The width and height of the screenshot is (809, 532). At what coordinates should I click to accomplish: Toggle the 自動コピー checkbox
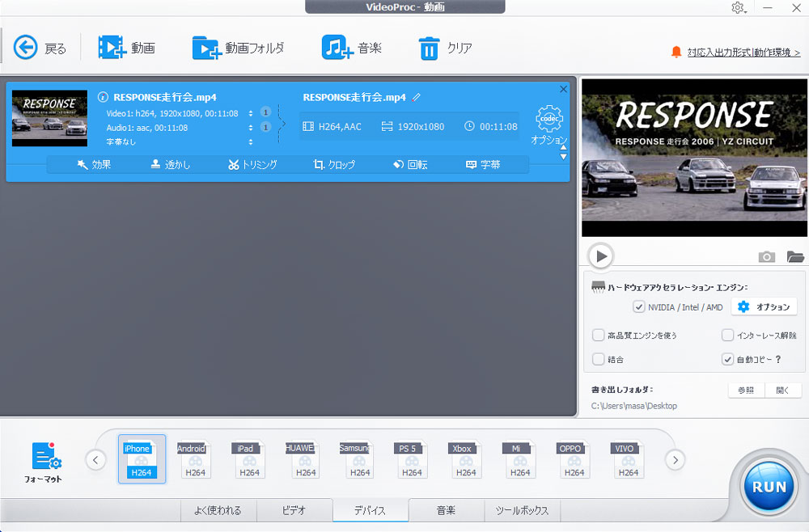pyautogui.click(x=727, y=359)
